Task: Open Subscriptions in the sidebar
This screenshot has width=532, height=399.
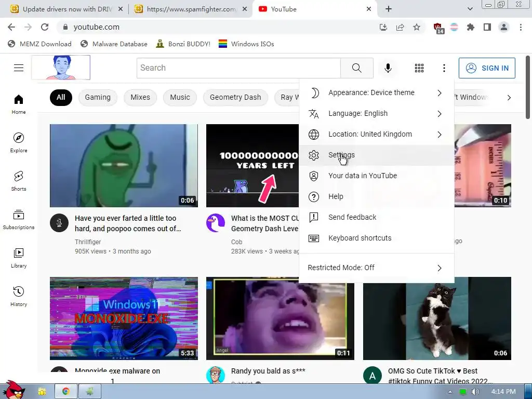Action: [19, 220]
